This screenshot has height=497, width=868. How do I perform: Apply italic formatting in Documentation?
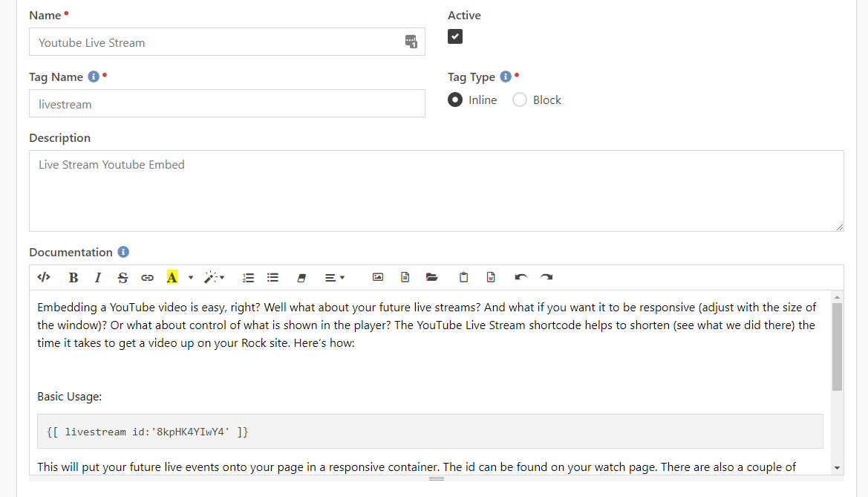click(x=97, y=278)
